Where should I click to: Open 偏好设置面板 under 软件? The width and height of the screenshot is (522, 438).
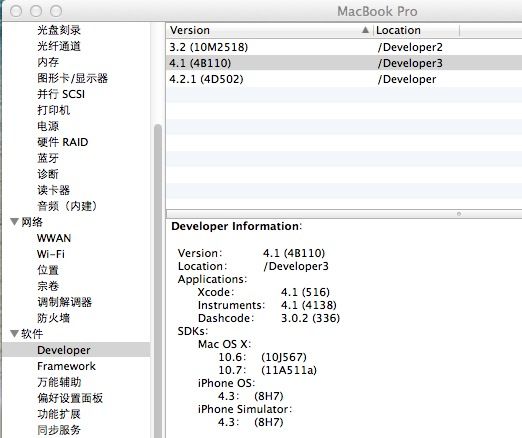tap(70, 398)
